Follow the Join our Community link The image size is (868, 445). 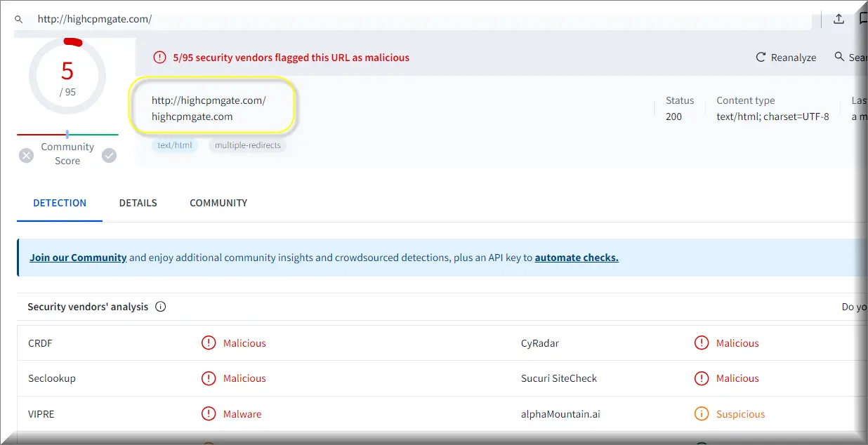(78, 258)
